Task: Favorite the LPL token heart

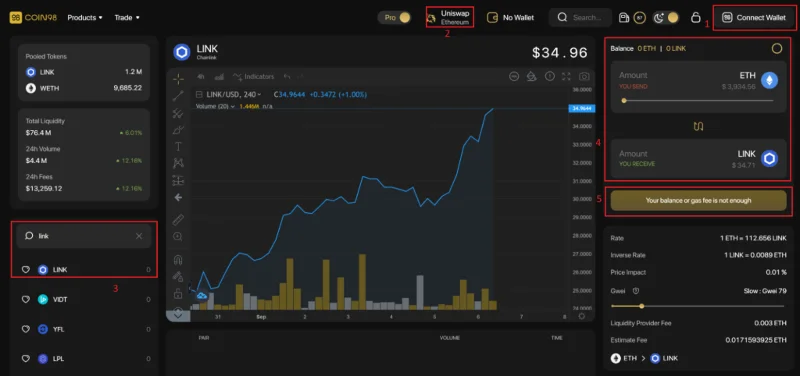Action: click(x=26, y=359)
